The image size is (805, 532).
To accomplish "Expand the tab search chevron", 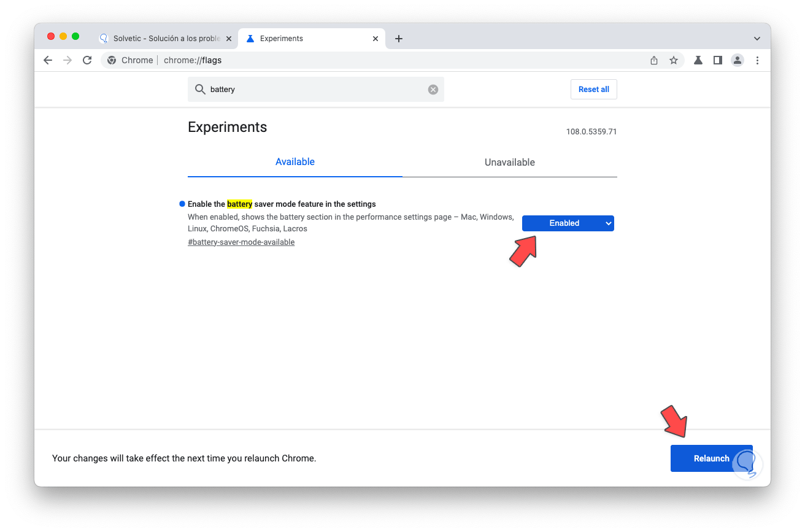I will click(x=757, y=39).
